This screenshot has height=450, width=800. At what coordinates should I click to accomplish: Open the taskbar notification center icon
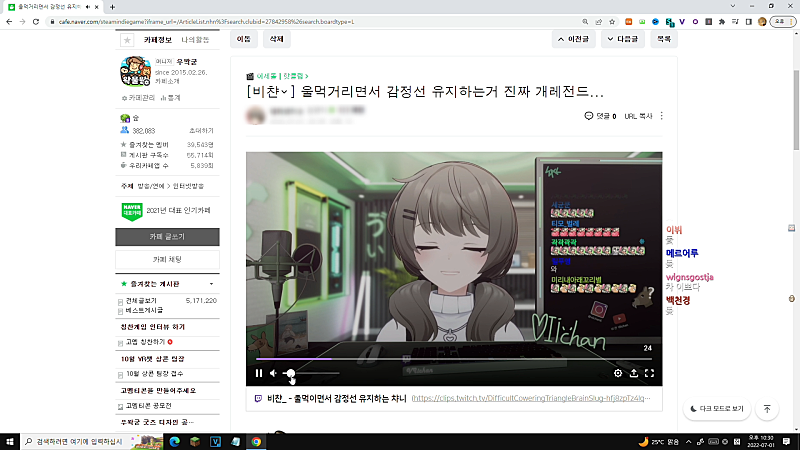tap(786, 441)
